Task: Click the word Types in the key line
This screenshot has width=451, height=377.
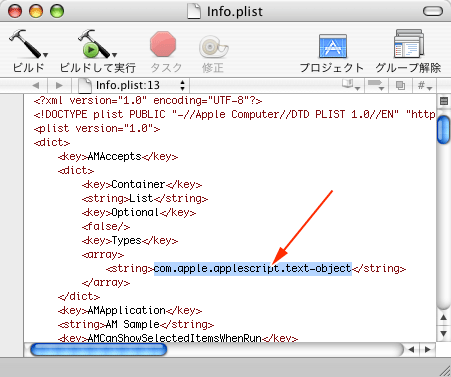Action: click(x=126, y=240)
